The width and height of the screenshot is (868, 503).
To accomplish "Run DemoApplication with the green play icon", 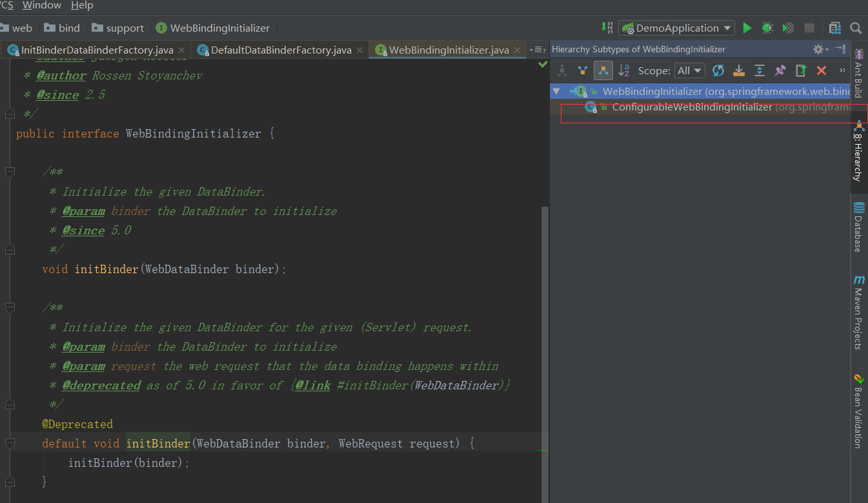I will click(x=747, y=28).
